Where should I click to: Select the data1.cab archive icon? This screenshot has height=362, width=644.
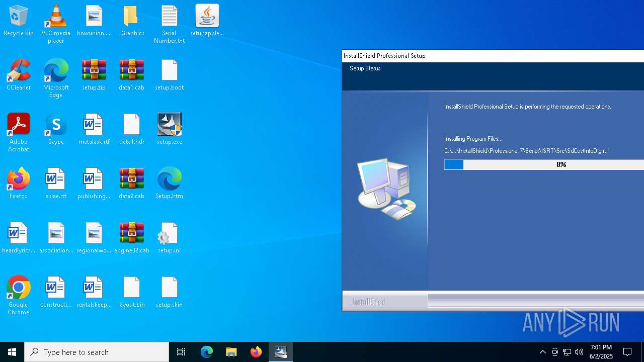point(131,75)
